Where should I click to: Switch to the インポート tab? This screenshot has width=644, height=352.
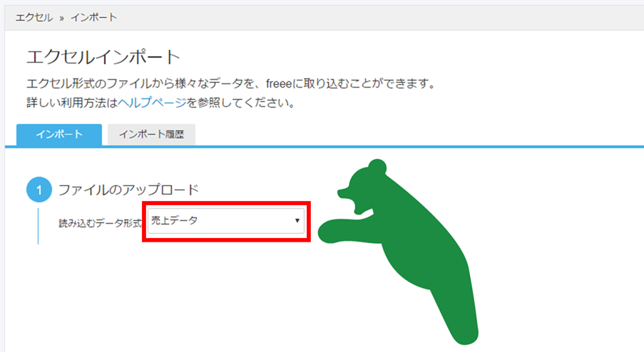(59, 135)
